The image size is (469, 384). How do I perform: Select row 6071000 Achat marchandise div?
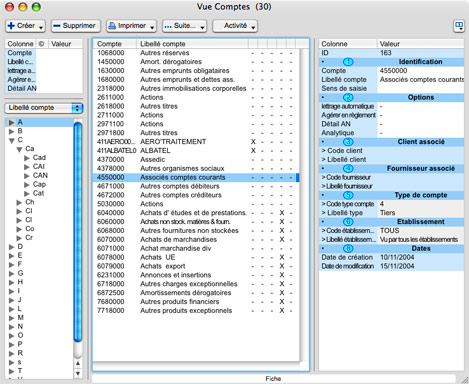click(x=196, y=248)
